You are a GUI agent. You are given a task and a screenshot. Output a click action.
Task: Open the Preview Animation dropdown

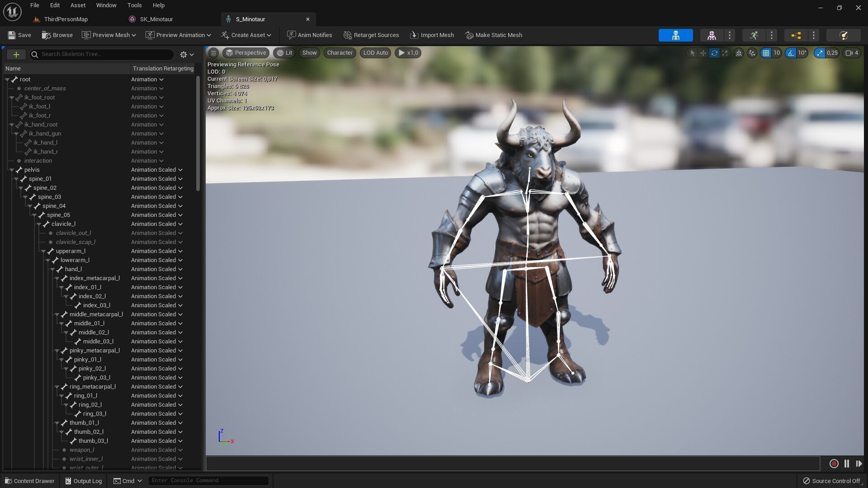point(178,35)
